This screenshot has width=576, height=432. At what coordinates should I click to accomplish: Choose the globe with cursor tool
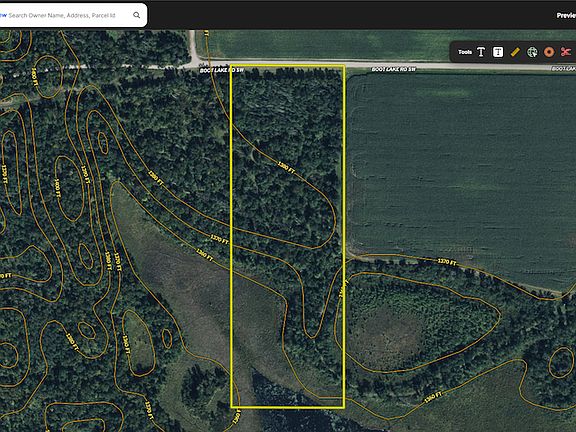pos(532,52)
